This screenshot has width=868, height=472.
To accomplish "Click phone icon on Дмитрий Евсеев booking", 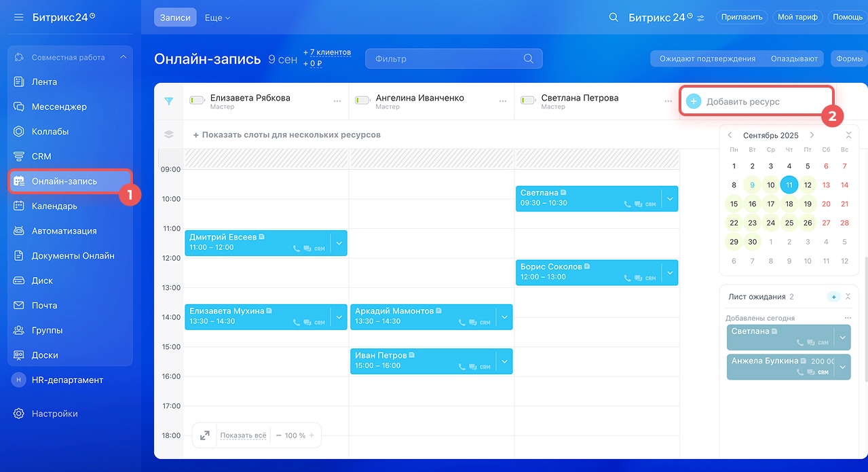I will coord(297,249).
